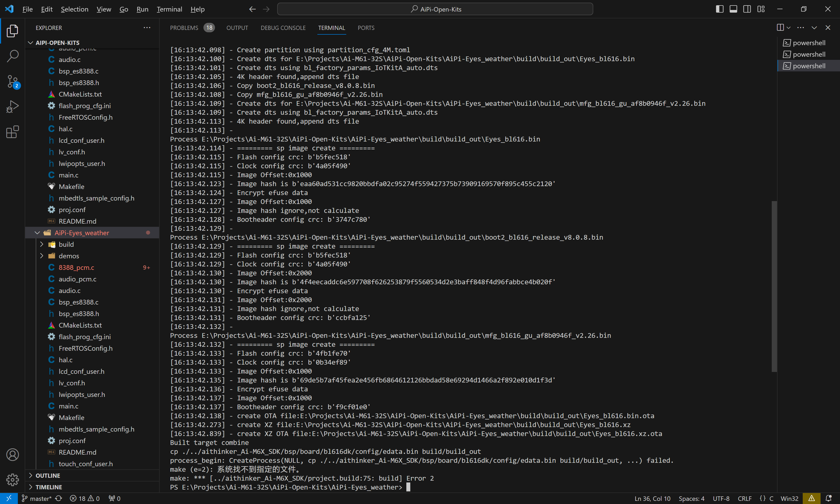The image size is (840, 504).
Task: Go back with the left arrow
Action: (252, 9)
